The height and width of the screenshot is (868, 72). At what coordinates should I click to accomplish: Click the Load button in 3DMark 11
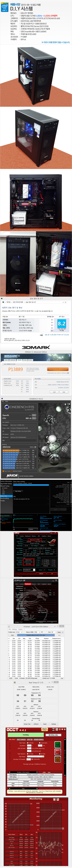pos(54,392)
